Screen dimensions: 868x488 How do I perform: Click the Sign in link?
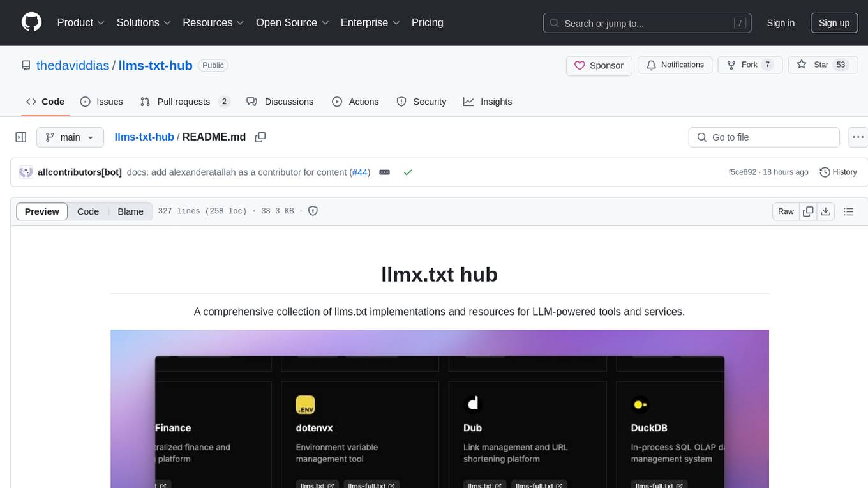tap(781, 23)
